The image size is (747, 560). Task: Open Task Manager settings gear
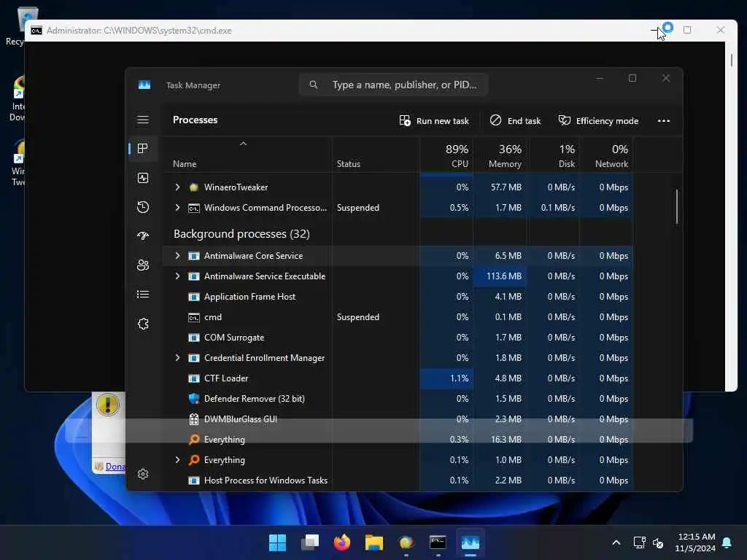[143, 474]
